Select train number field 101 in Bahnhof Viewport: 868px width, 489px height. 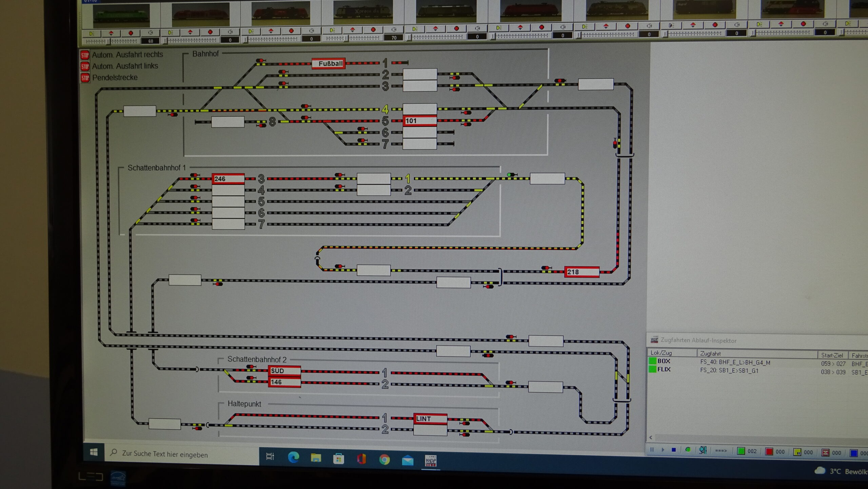click(x=420, y=121)
